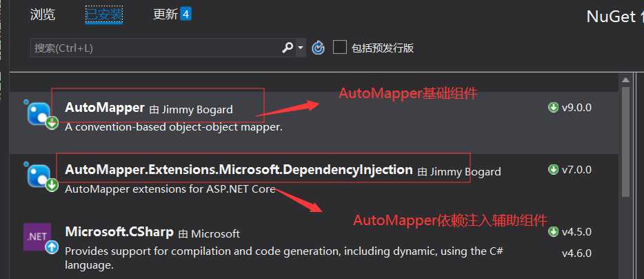Click the magnifier search icon
Screen dimensions: 644x279
pyautogui.click(x=288, y=48)
